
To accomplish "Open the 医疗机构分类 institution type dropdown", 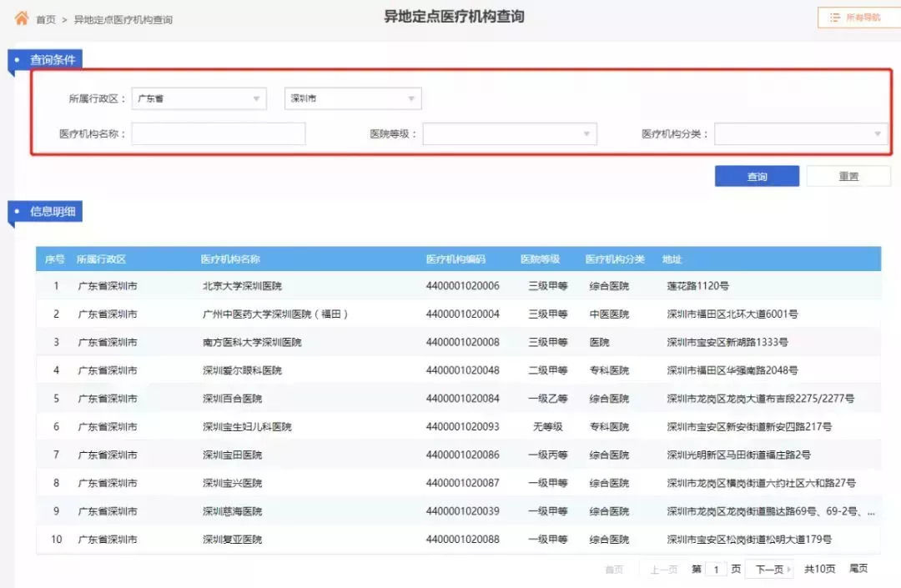I will [x=802, y=133].
